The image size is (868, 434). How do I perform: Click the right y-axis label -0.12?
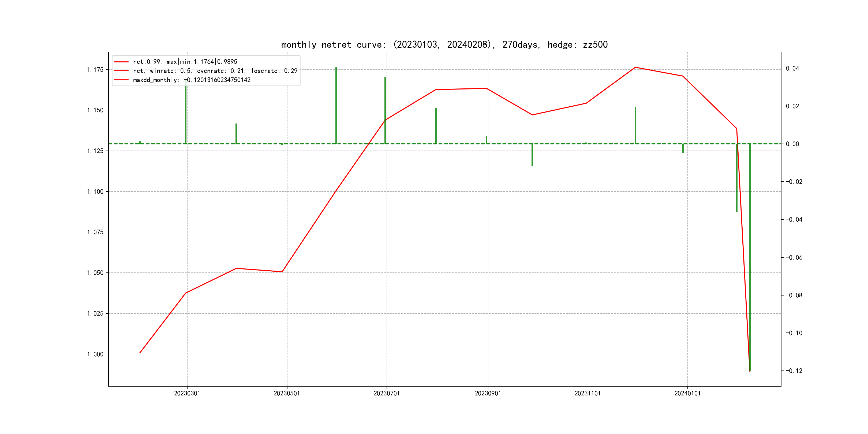[794, 371]
